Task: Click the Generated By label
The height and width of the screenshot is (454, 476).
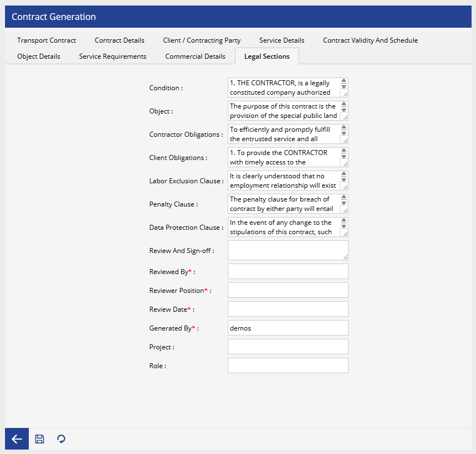Action: pos(173,328)
